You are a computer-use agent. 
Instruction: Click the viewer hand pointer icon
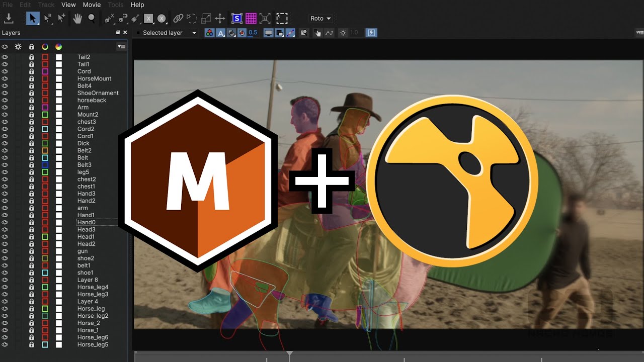(317, 33)
